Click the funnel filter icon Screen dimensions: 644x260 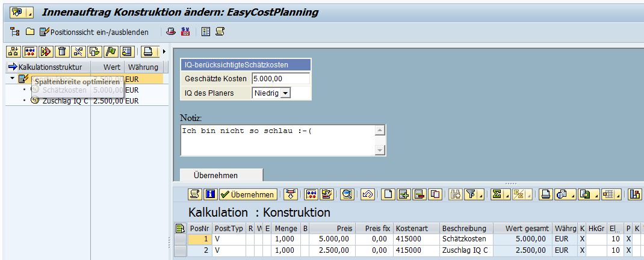click(x=471, y=194)
